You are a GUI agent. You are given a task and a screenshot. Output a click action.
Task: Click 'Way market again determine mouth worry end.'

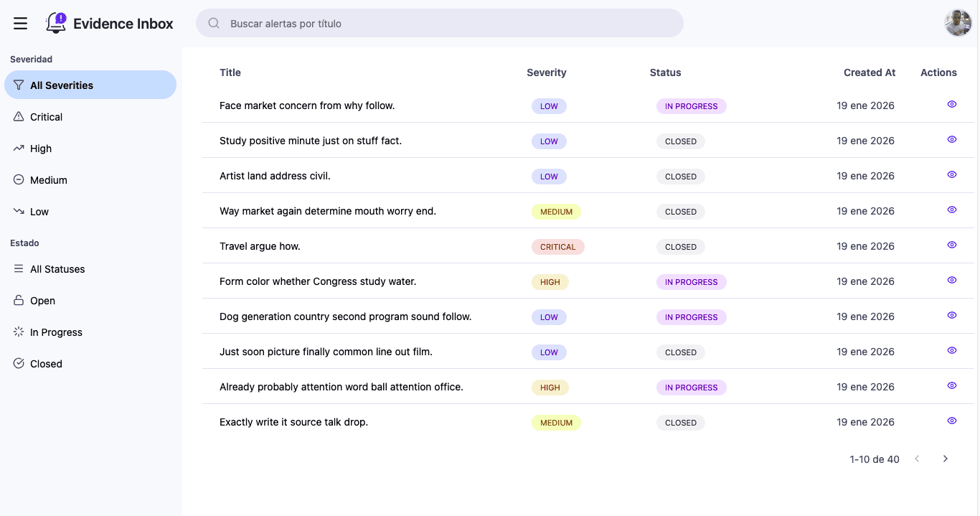pyautogui.click(x=328, y=211)
